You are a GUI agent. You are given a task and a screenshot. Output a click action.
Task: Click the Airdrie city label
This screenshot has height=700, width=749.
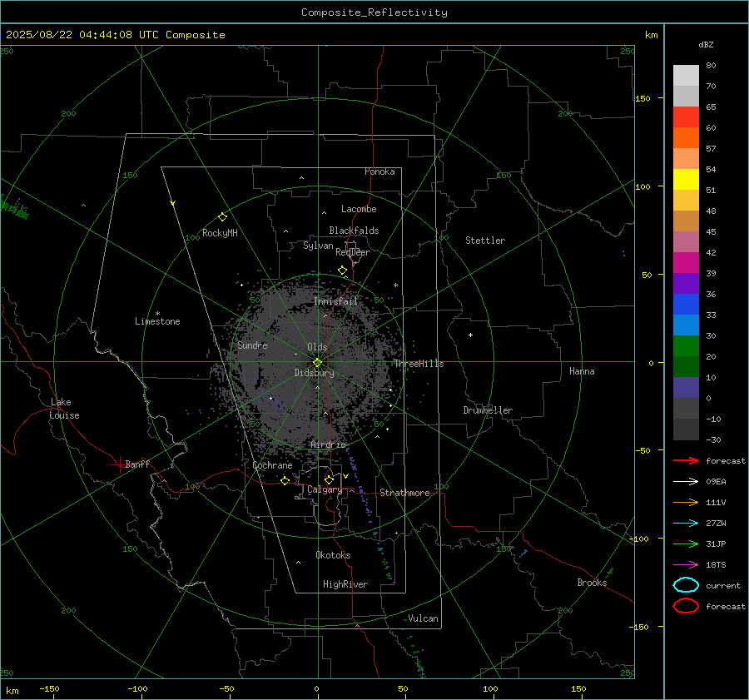click(x=328, y=444)
